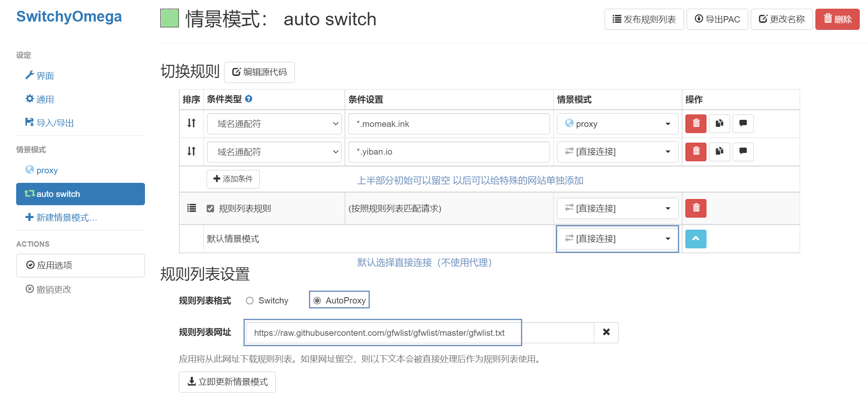Image resolution: width=868 pixels, height=398 pixels.
Task: Click 撤销更改 to discard changes
Action: point(48,289)
